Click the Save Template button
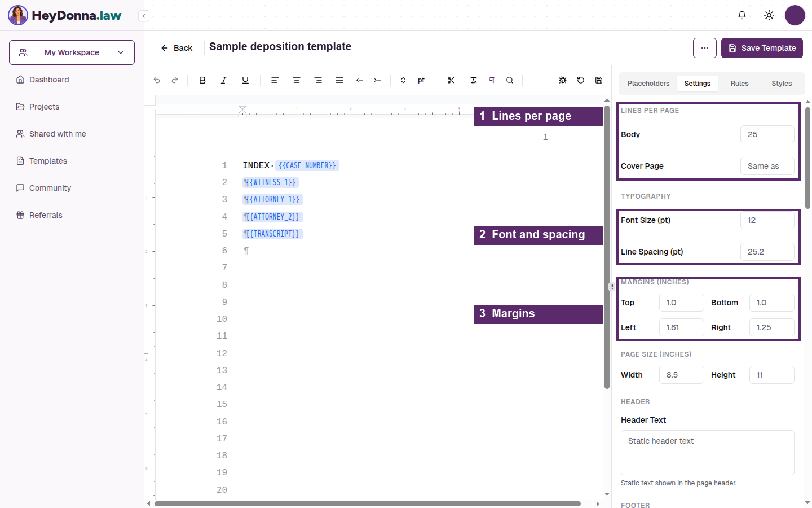 (762, 48)
